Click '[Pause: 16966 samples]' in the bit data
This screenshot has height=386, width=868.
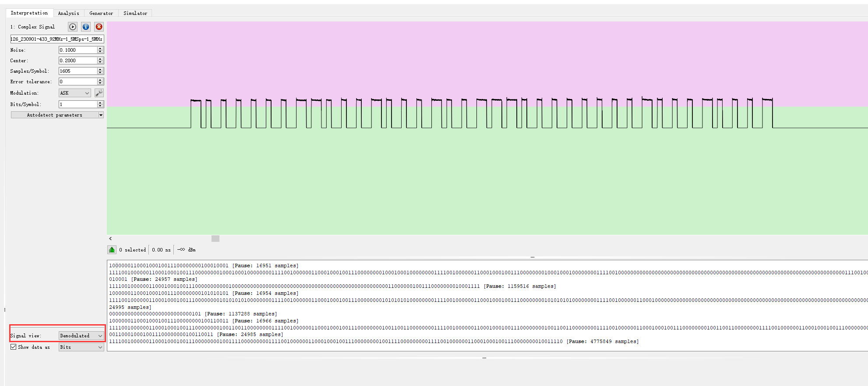[265, 321]
